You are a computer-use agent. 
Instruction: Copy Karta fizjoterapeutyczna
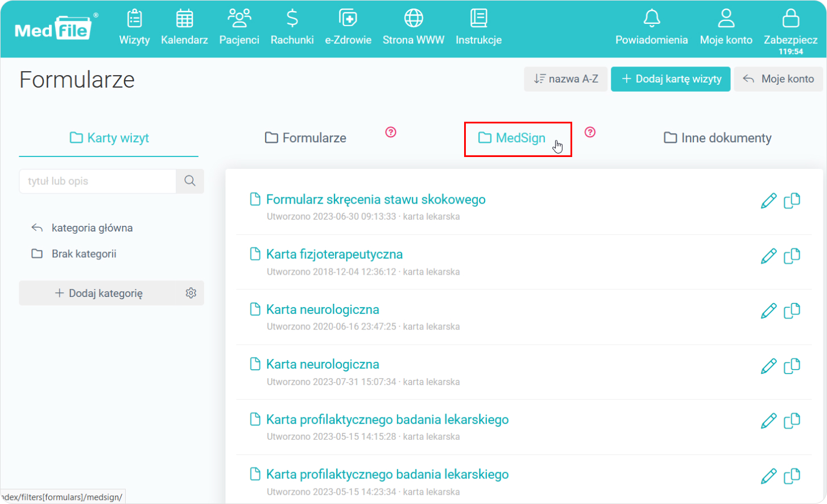point(792,256)
